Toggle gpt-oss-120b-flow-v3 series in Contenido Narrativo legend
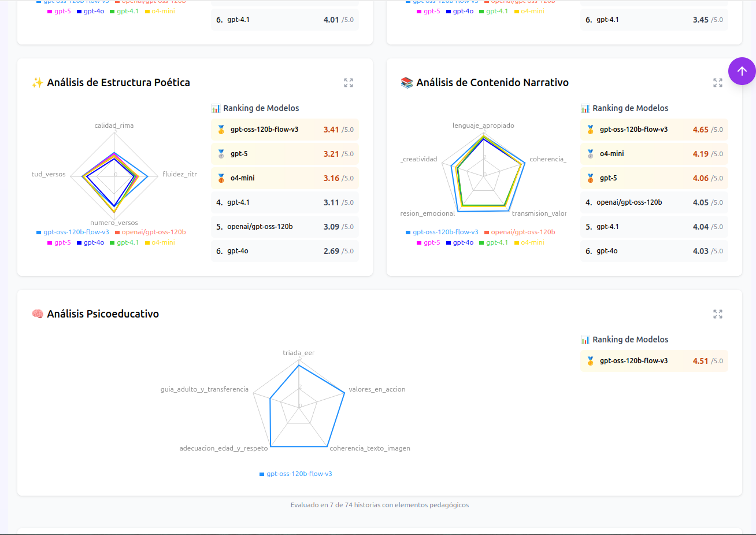The height and width of the screenshot is (535, 756). 442,232
